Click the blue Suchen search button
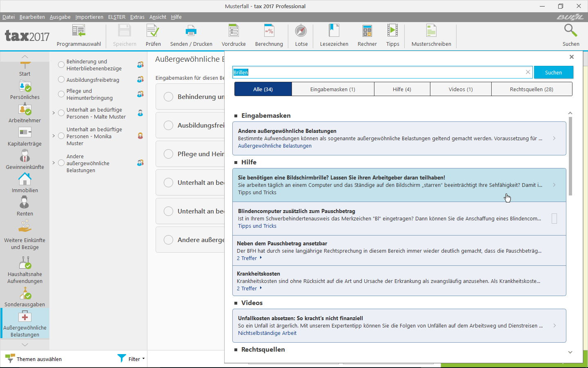Viewport: 588px width, 368px height. click(553, 72)
